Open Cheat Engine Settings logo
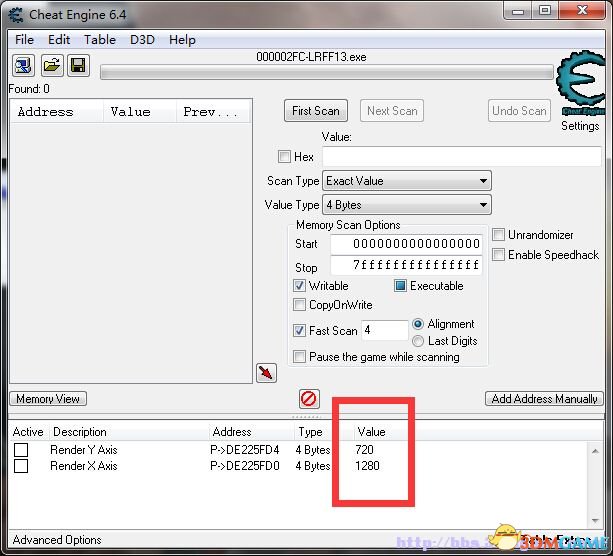This screenshot has height=556, width=613. pos(581,83)
